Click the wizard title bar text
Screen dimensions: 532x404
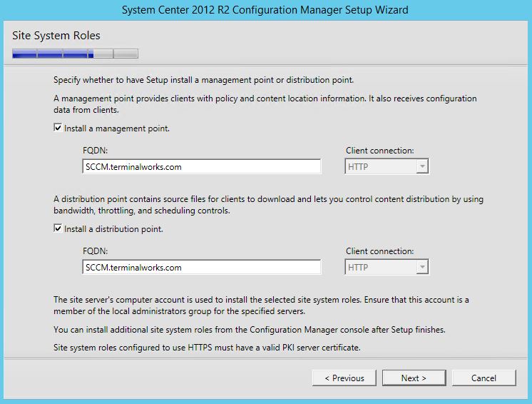(265, 10)
